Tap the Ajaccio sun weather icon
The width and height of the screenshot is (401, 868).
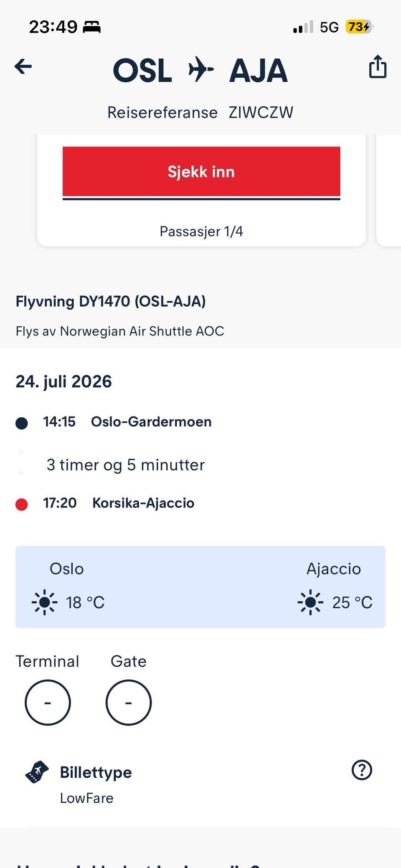pos(310,602)
